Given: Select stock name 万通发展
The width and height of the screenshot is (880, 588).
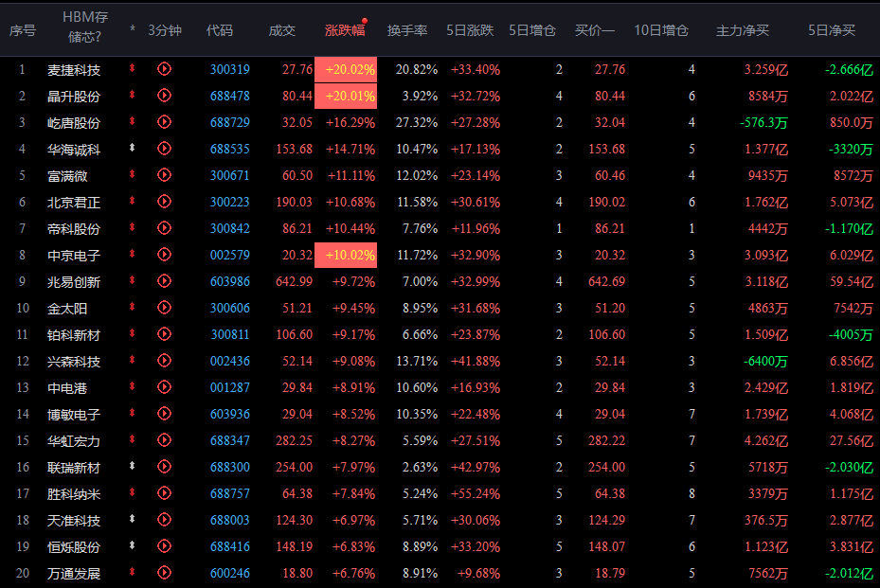Looking at the screenshot, I should pyautogui.click(x=74, y=574).
